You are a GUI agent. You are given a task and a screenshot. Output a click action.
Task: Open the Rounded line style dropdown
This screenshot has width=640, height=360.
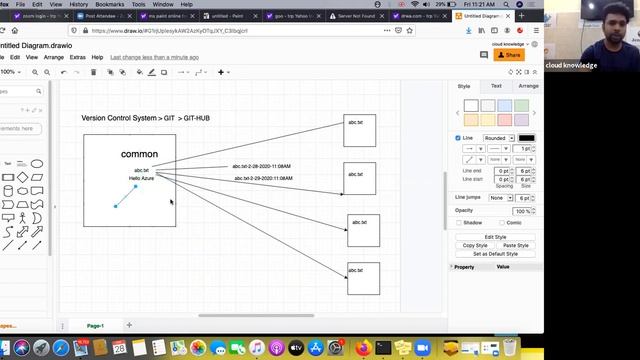pyautogui.click(x=499, y=138)
